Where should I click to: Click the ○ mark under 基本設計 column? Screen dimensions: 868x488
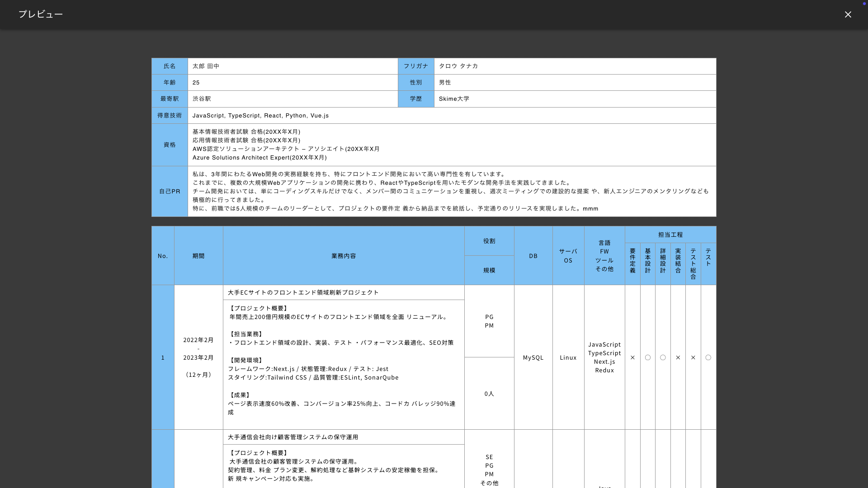point(647,357)
